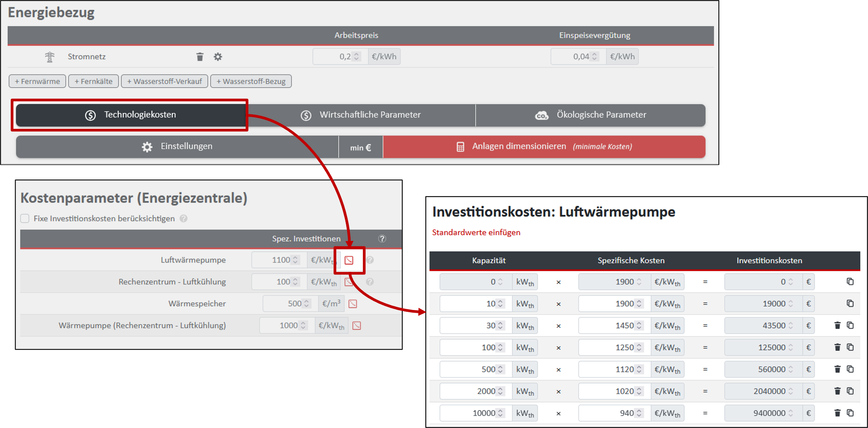Delete the 30 kWth capacity row
868x428 pixels.
pos(837,325)
